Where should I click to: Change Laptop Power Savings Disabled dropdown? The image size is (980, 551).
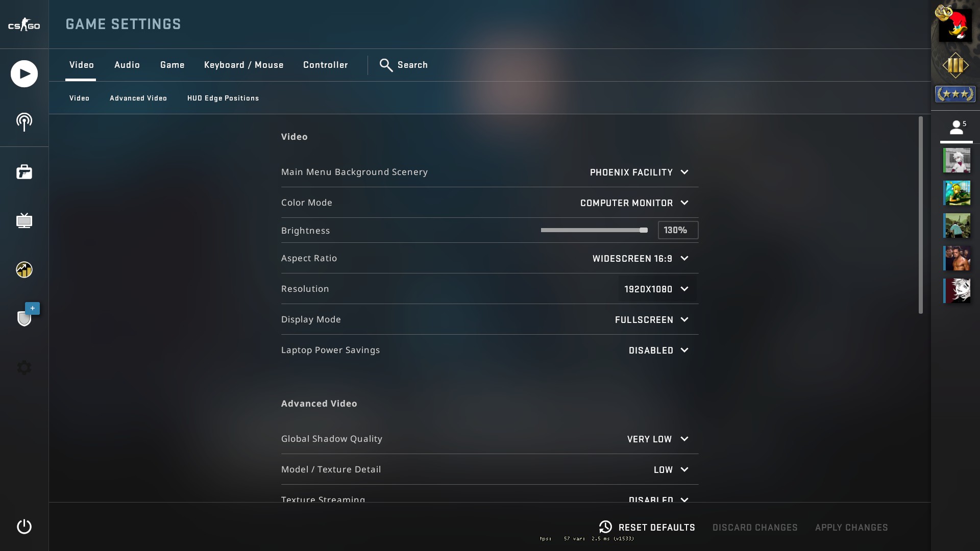pos(658,350)
